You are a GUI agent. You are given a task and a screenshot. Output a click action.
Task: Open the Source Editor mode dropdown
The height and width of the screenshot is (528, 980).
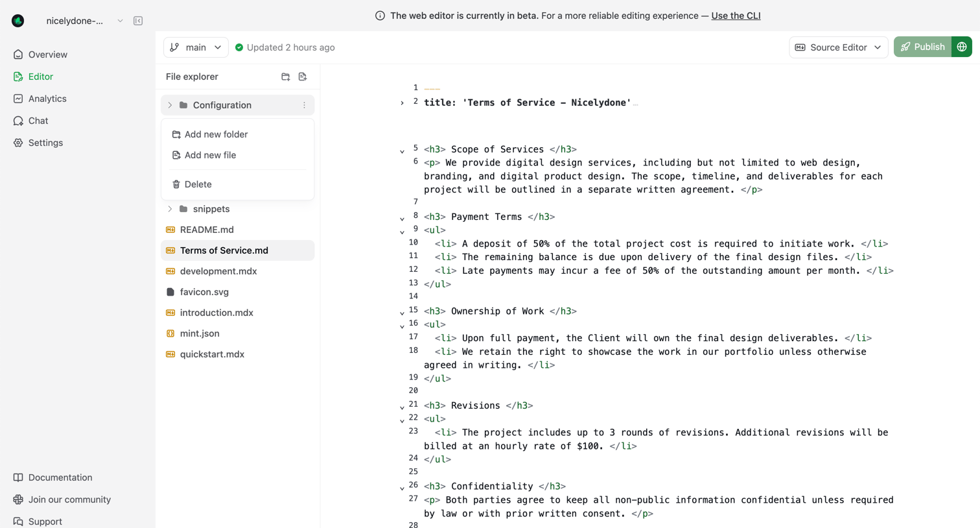[x=838, y=47]
